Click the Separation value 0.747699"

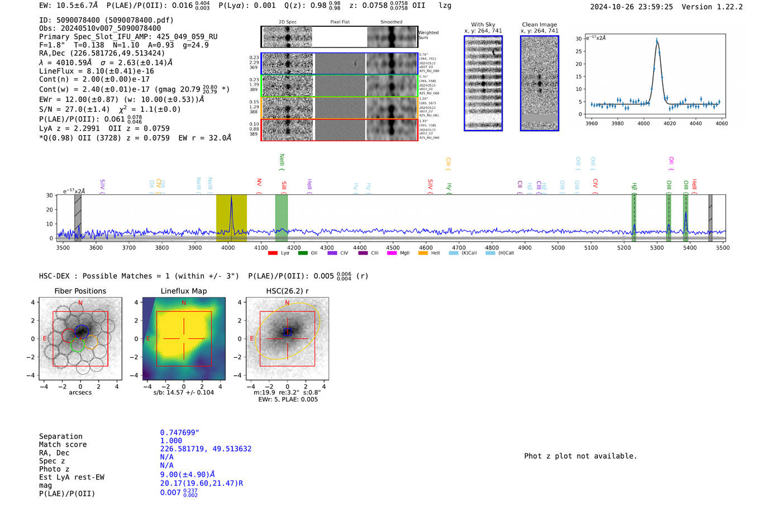point(179,433)
